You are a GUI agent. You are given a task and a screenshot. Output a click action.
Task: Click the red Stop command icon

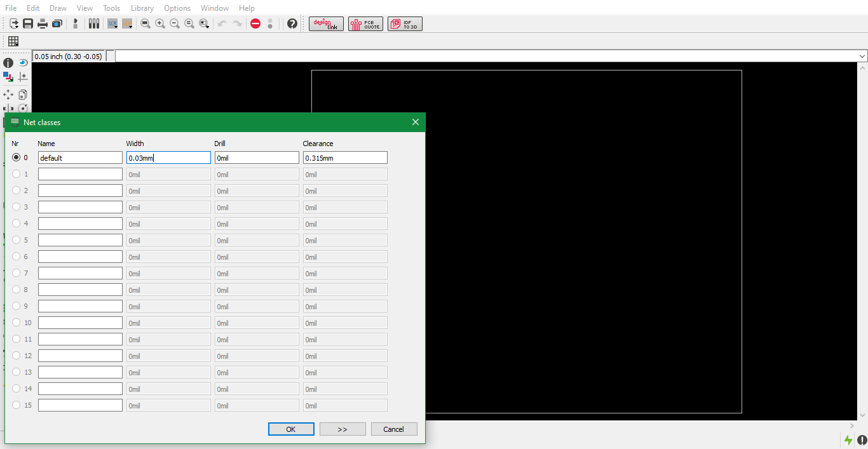[255, 23]
